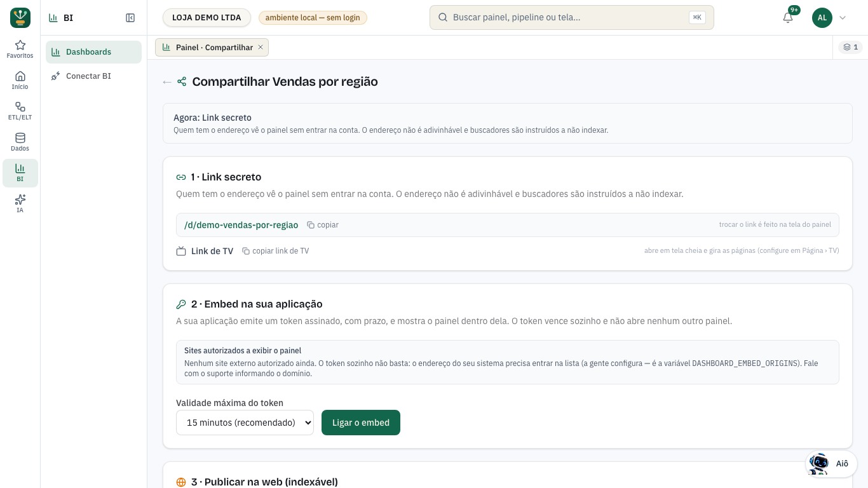Expand the user account menu chevron
The height and width of the screenshot is (488, 868).
click(843, 18)
